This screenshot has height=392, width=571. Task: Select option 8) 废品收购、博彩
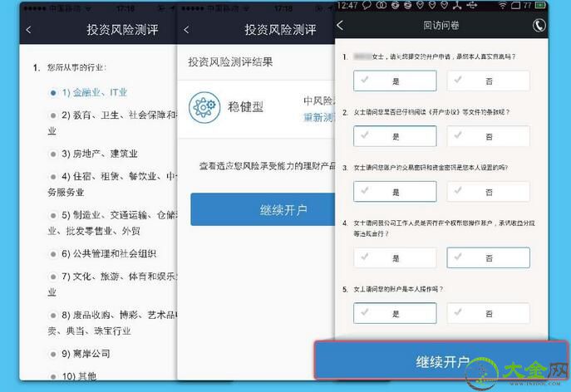click(112, 323)
